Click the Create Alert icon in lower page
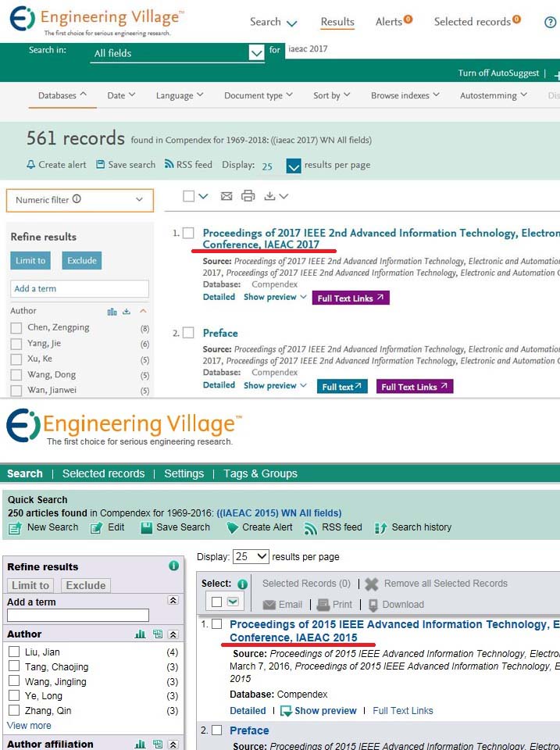The image size is (560, 750). [x=233, y=528]
